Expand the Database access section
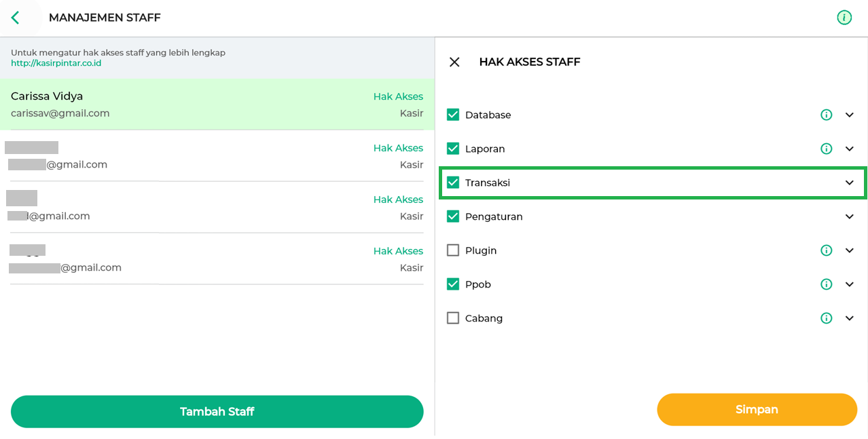 click(849, 115)
